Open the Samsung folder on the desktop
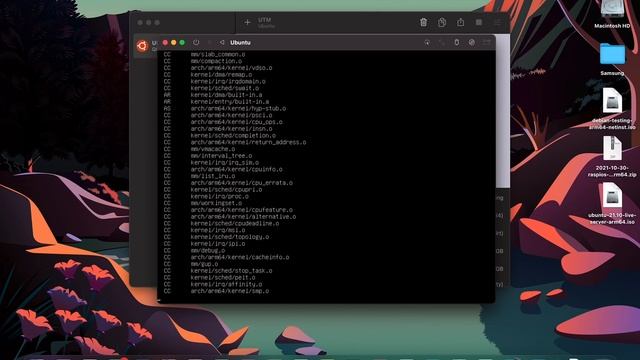Image resolution: width=640 pixels, height=360 pixels. pyautogui.click(x=612, y=59)
